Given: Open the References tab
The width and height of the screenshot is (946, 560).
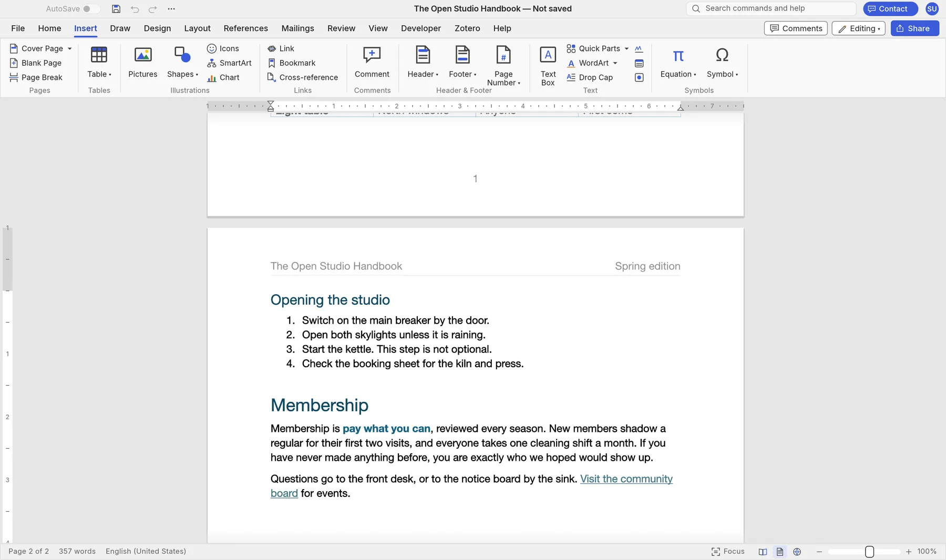Looking at the screenshot, I should (x=245, y=28).
